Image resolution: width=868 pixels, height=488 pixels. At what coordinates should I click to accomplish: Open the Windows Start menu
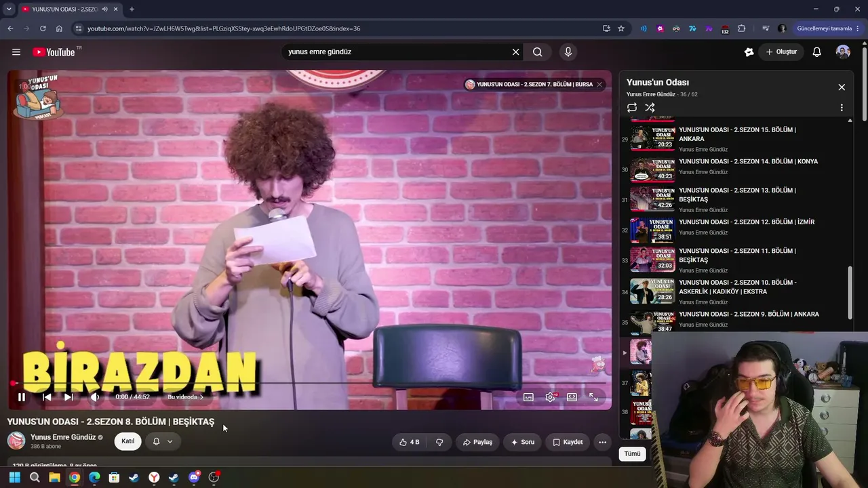[14, 477]
